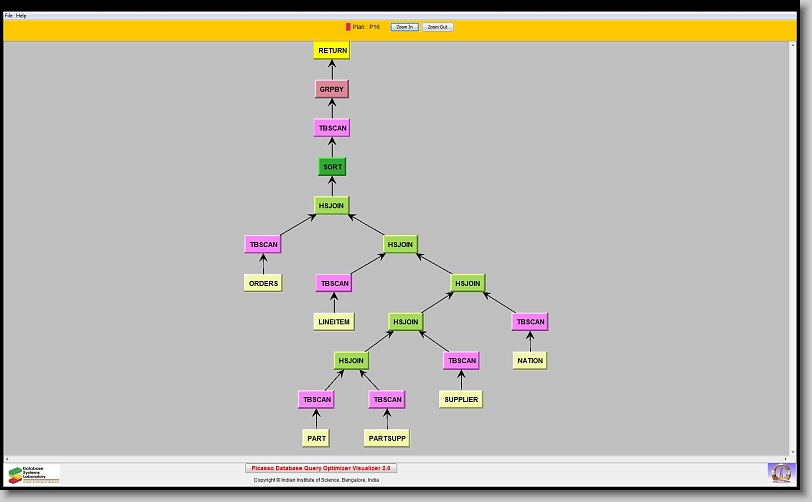Click the Picasso Database Query Optimizer Visualizer button
The width and height of the screenshot is (812, 502).
[x=321, y=467]
